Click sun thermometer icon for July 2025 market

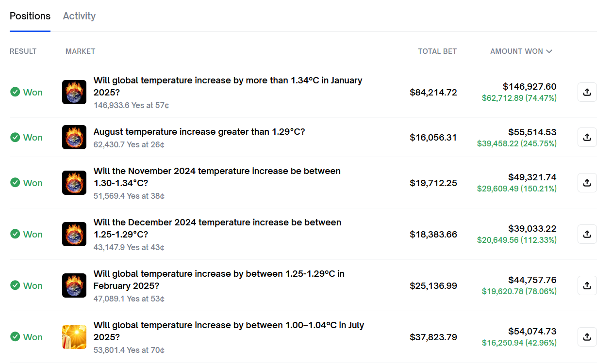tap(74, 337)
